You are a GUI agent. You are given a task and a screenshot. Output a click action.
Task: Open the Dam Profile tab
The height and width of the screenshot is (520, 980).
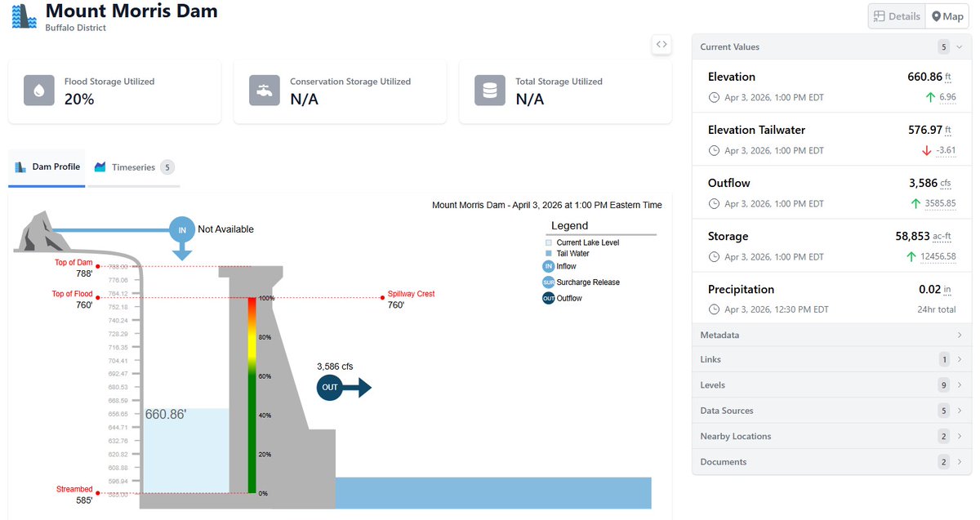pos(47,167)
